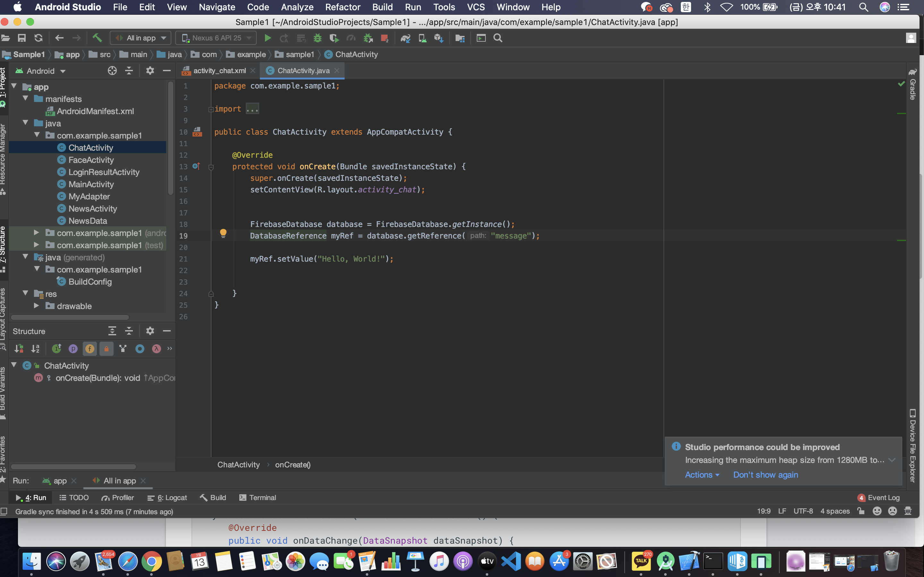924x577 pixels.
Task: Expand the drawable folder in project tree
Action: tap(36, 306)
